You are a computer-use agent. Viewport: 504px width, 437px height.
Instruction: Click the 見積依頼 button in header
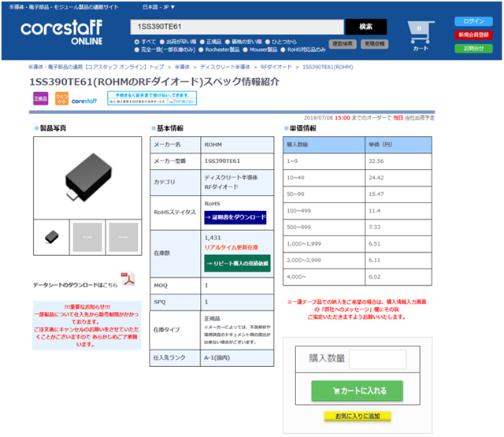[x=375, y=44]
